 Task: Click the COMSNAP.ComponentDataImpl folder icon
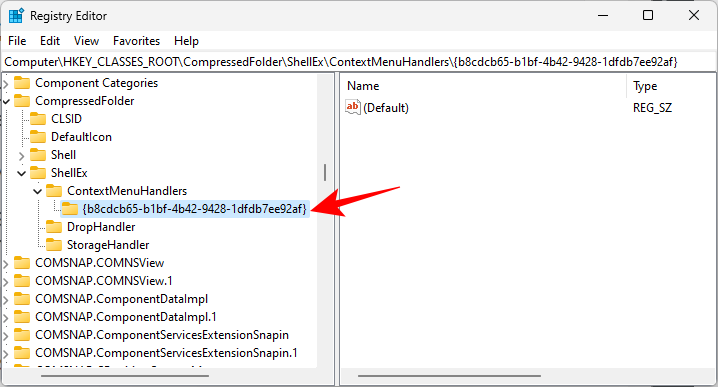22,299
